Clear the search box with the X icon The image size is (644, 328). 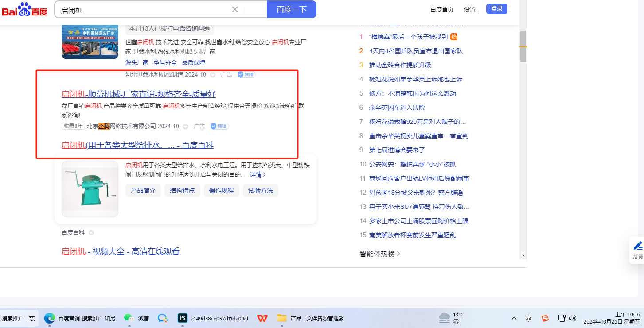click(235, 9)
